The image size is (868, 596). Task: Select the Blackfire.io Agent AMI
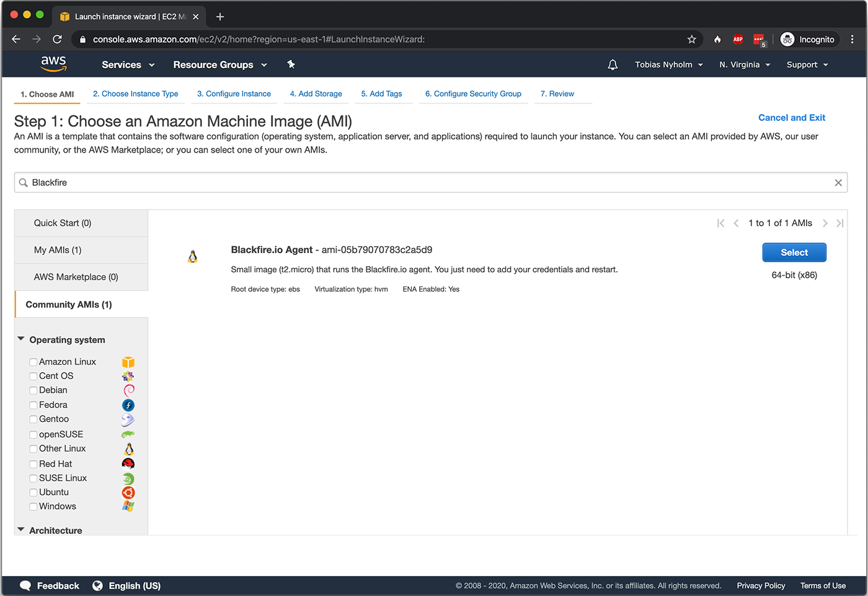point(794,252)
